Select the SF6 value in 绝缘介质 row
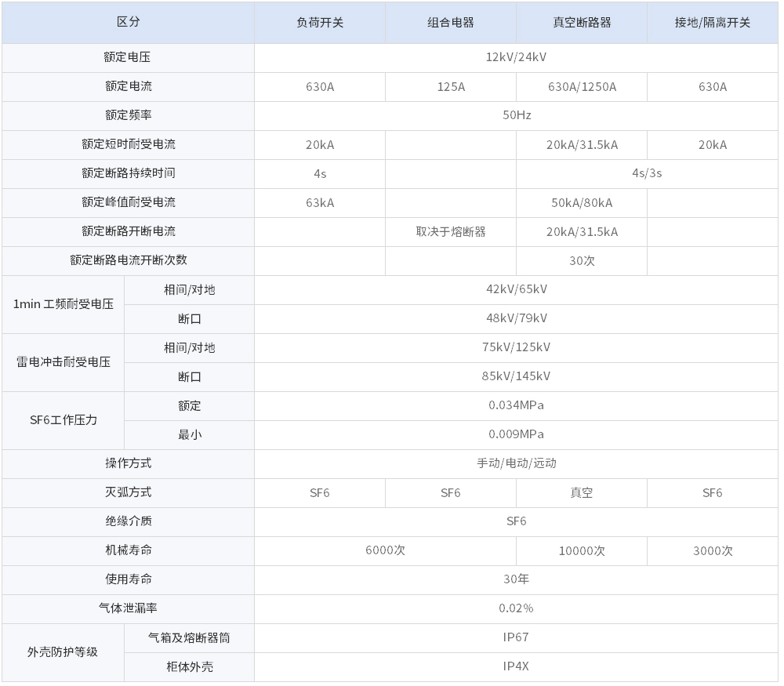This screenshot has width=784, height=686. pyautogui.click(x=516, y=521)
